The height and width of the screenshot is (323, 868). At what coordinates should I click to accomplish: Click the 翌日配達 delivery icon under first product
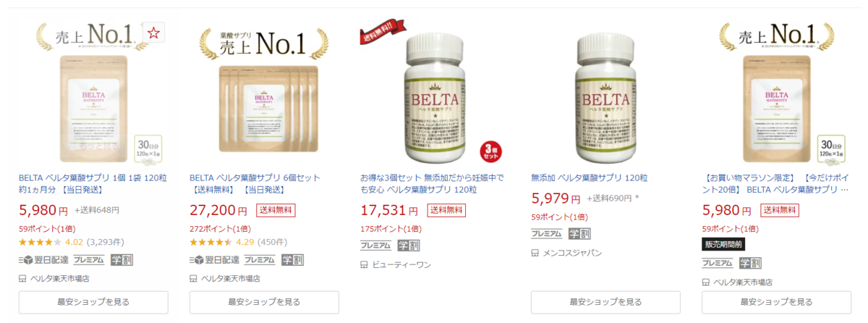pos(42,260)
